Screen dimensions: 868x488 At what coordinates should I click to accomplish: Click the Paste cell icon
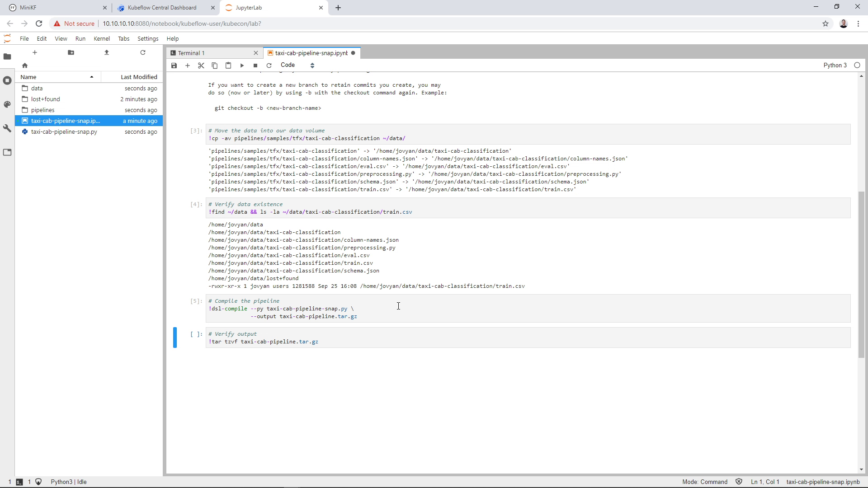click(229, 65)
